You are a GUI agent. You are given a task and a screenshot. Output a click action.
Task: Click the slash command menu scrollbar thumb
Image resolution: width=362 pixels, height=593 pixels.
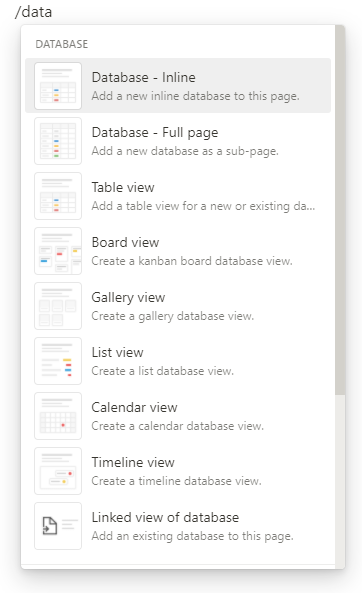tap(340, 210)
